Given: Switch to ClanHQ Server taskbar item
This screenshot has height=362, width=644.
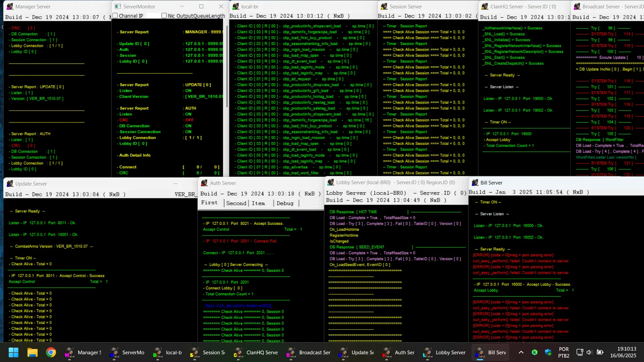Looking at the screenshot, I should pyautogui.click(x=256, y=352).
